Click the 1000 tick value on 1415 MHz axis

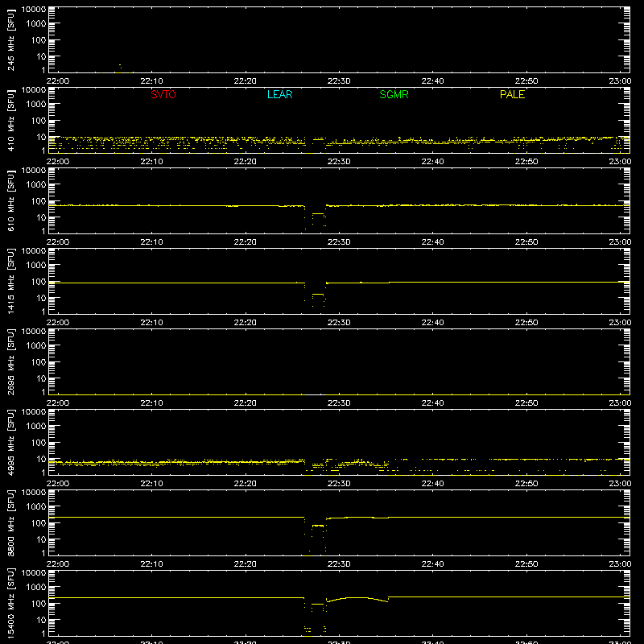[36, 266]
